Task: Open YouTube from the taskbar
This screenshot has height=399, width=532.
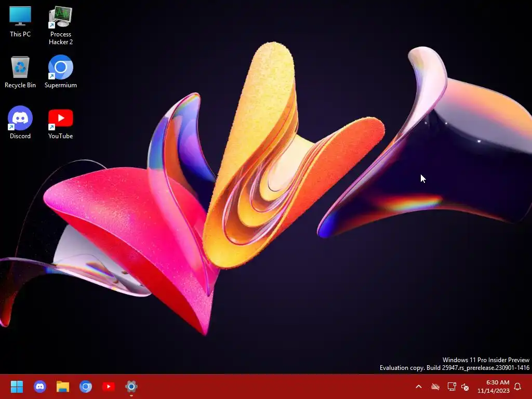Action: pyautogui.click(x=109, y=387)
